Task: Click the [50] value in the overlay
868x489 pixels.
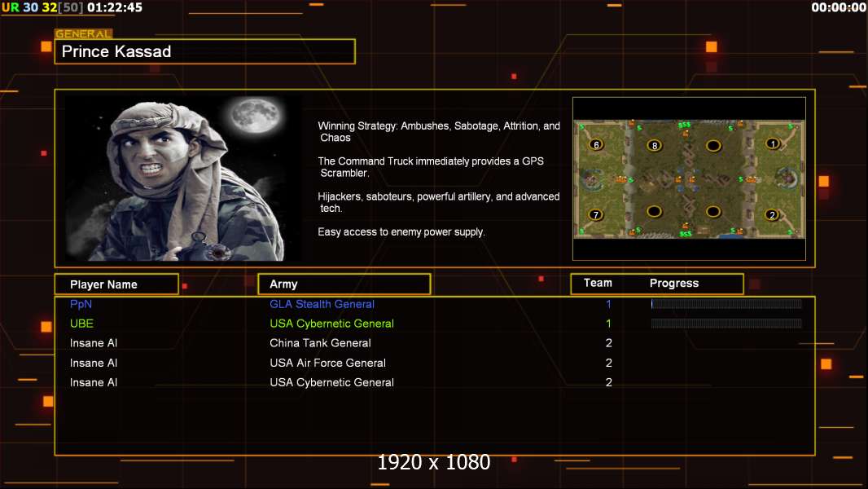Action: pos(71,7)
